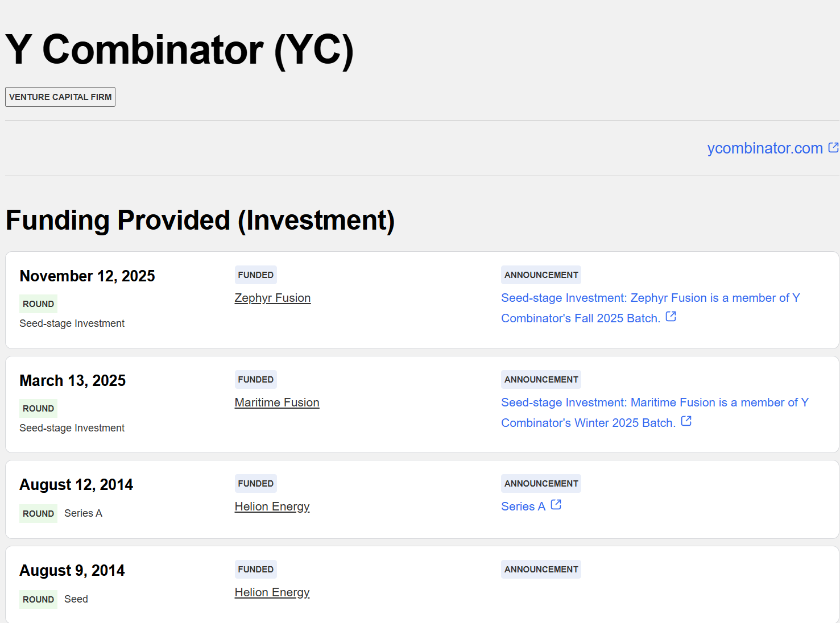
Task: Open the Maritime Fusion company link
Action: click(x=277, y=402)
